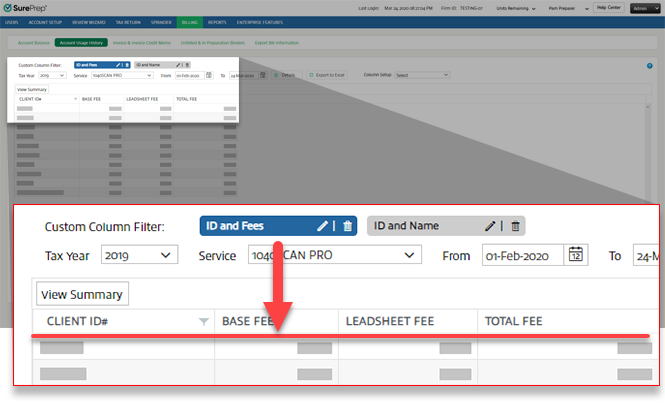The width and height of the screenshot is (665, 407).
Task: Delete ID and Name filter in enlarged view
Action: coord(515,226)
